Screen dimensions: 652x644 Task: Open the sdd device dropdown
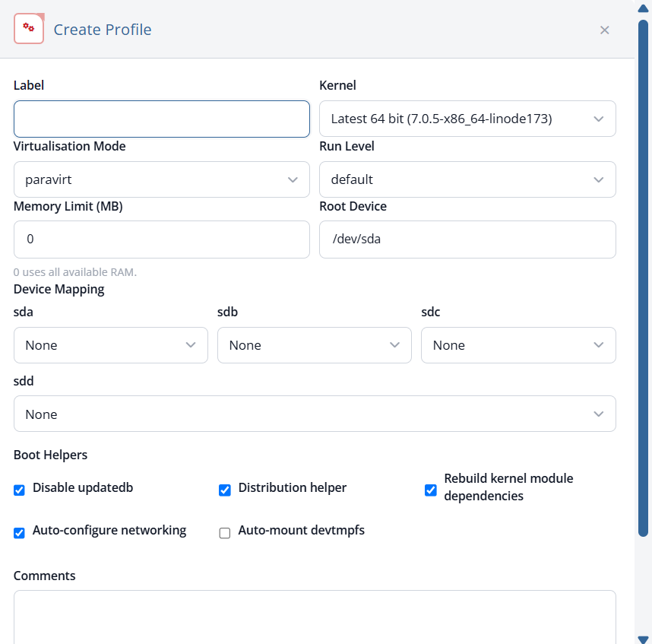coord(315,414)
